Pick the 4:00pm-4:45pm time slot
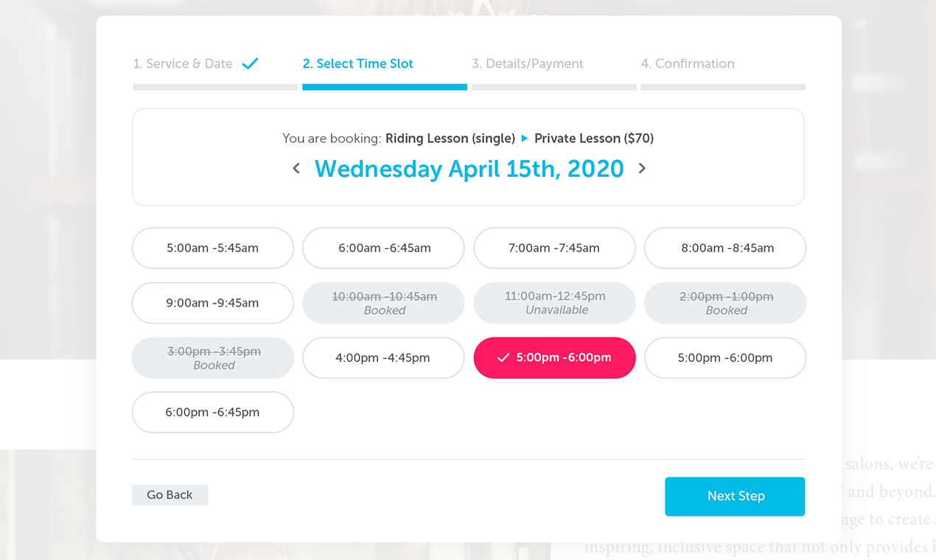The image size is (936, 560). tap(384, 358)
